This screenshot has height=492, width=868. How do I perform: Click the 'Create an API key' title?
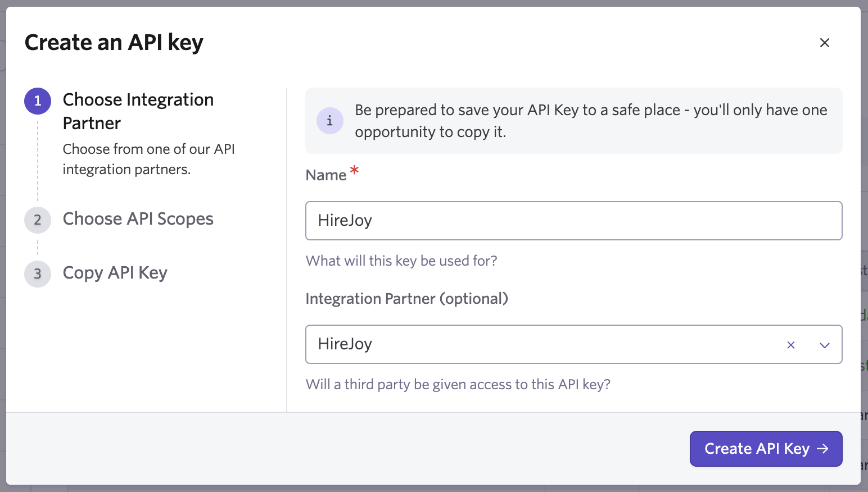[114, 43]
